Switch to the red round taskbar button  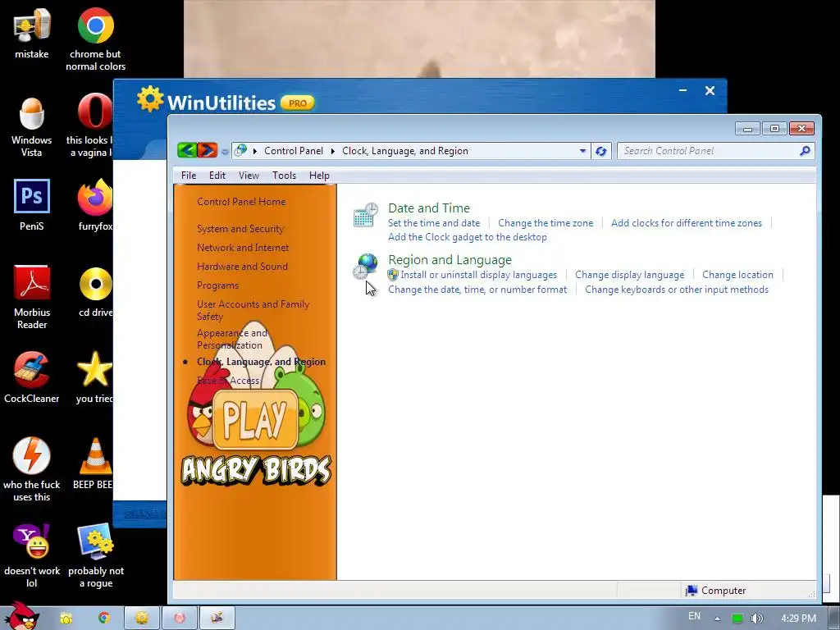click(x=180, y=619)
